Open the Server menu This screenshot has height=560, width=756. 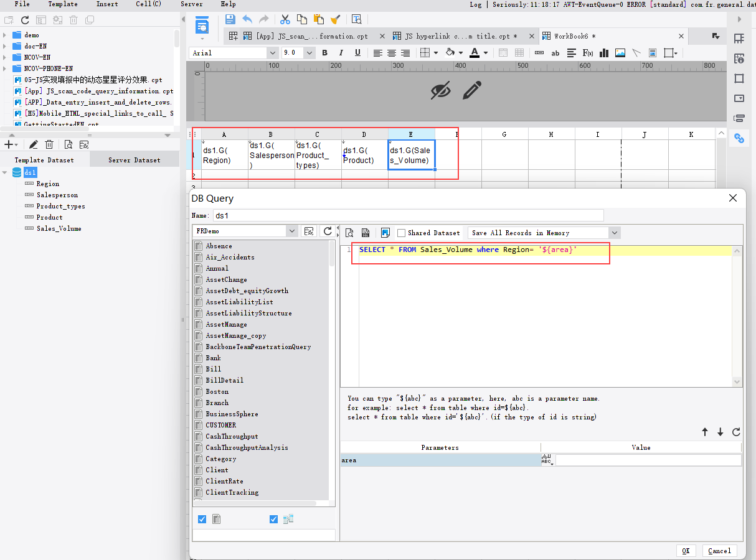192,4
